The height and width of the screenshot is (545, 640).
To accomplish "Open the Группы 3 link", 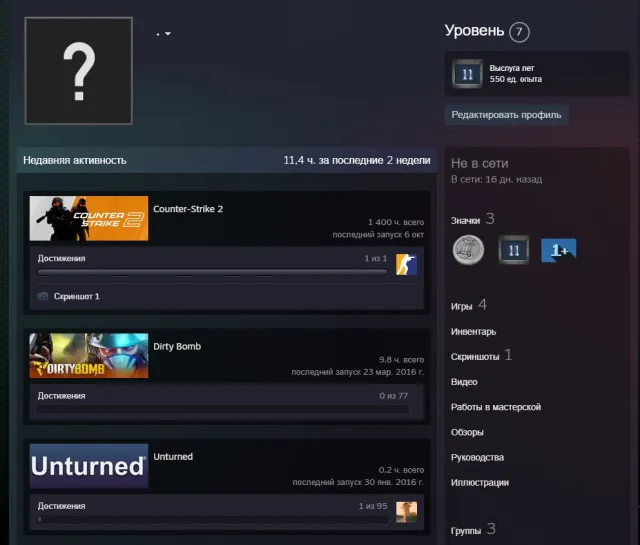I will click(x=473, y=530).
